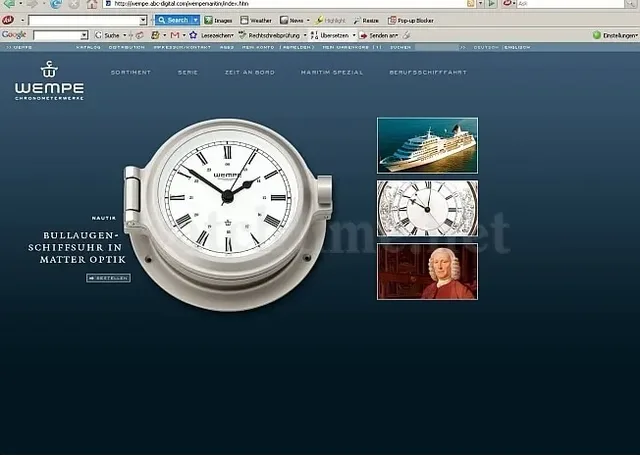Open the dropdown arrow on the Search button
The image size is (640, 455).
[196, 20]
